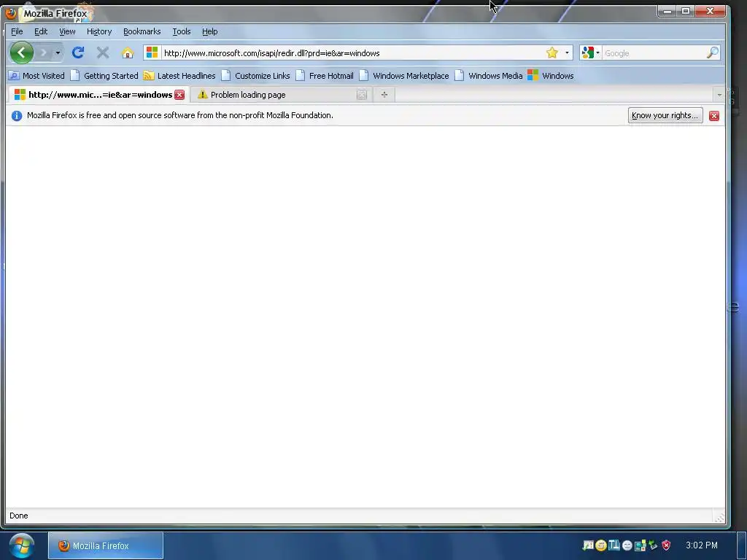This screenshot has height=560, width=747.
Task: Click the Done status bar text
Action: pyautogui.click(x=18, y=516)
